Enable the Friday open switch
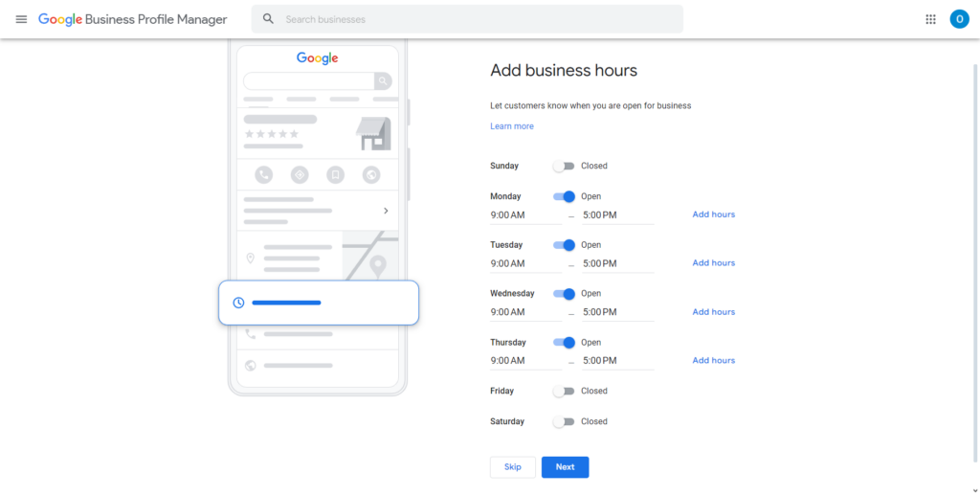 564,392
